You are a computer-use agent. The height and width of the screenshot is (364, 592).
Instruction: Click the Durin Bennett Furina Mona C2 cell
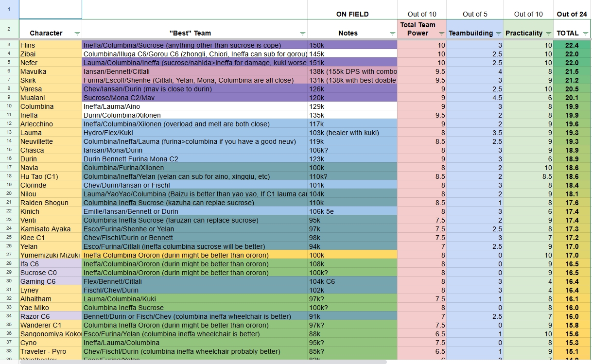(x=194, y=159)
